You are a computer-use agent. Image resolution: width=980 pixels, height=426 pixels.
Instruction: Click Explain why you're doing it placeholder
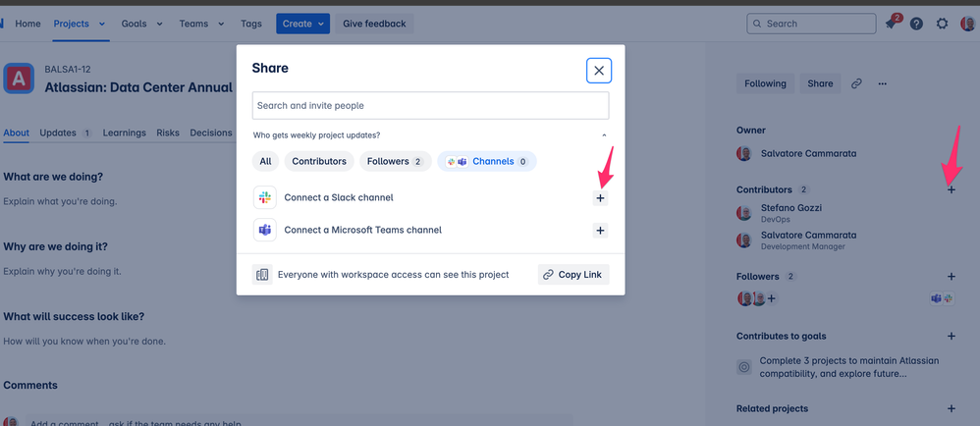click(x=63, y=271)
